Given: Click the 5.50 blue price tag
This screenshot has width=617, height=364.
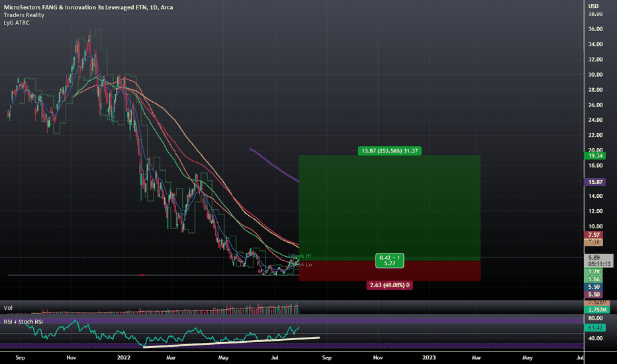Looking at the screenshot, I should [x=594, y=287].
